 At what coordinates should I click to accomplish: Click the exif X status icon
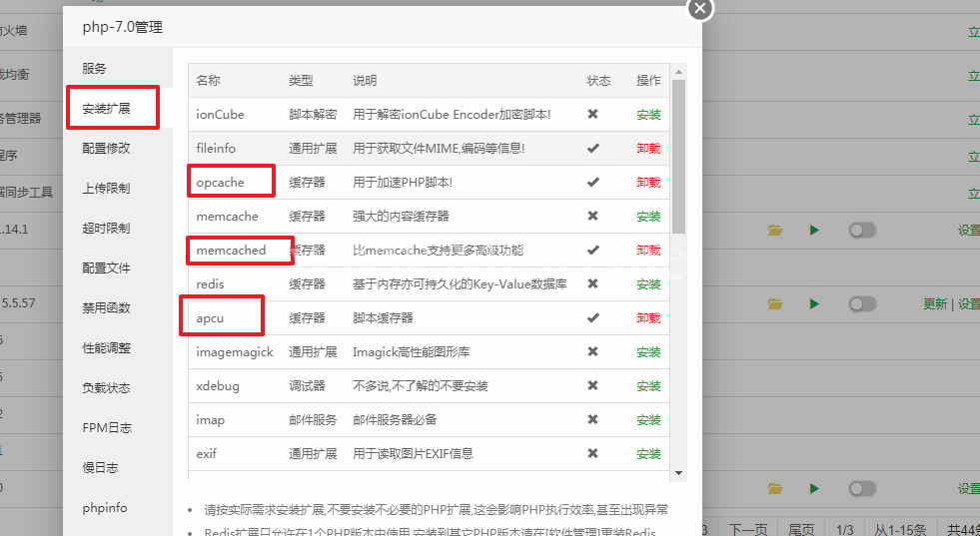pyautogui.click(x=592, y=453)
